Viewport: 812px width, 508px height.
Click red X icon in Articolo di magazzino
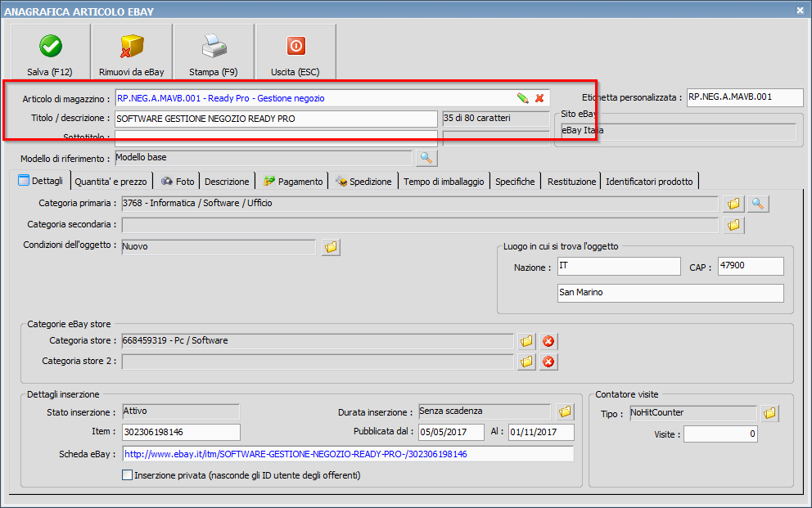click(539, 98)
